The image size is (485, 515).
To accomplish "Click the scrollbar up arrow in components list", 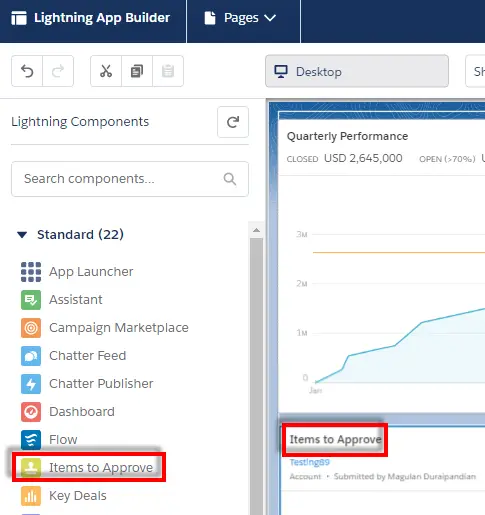I will pyautogui.click(x=256, y=230).
